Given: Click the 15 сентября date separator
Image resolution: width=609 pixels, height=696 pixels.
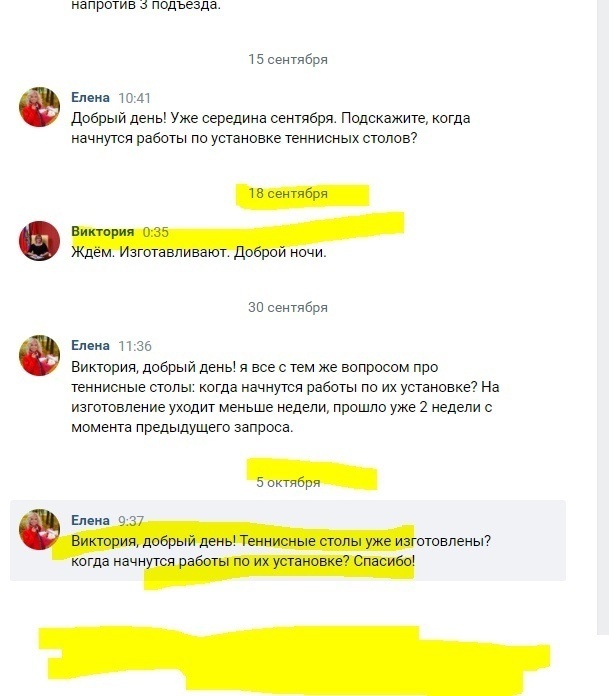Looking at the screenshot, I should 288,59.
